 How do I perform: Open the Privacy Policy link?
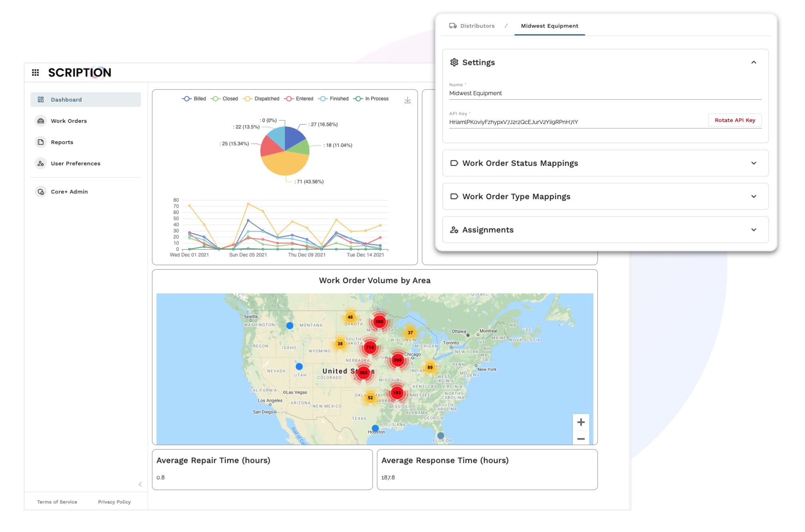[x=114, y=502]
